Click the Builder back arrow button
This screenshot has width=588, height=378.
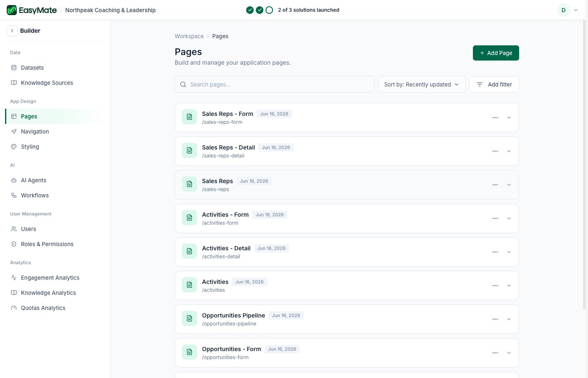click(x=12, y=31)
